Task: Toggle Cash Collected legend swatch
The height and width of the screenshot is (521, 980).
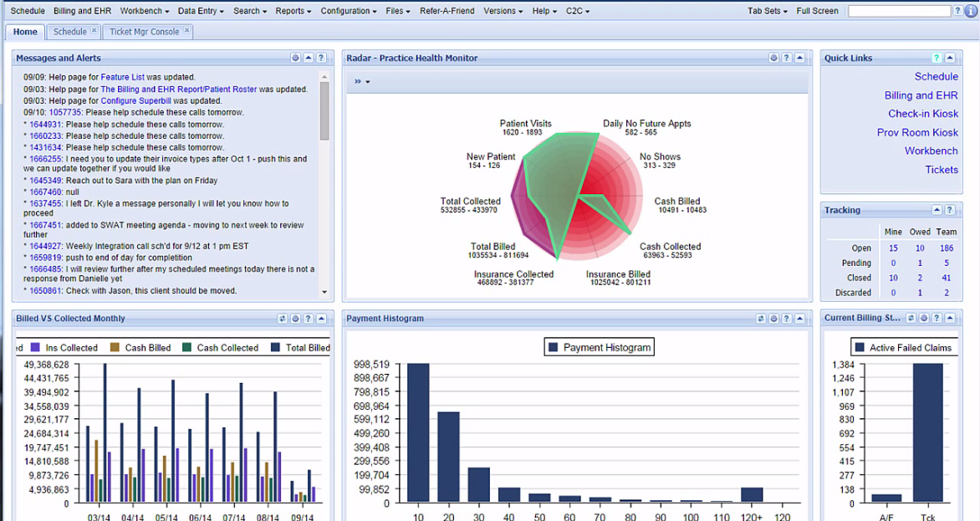Action: (186, 347)
